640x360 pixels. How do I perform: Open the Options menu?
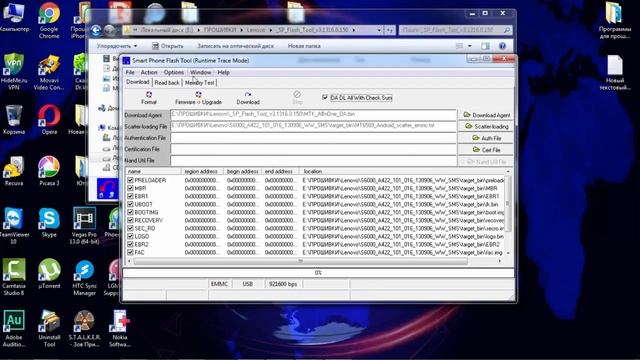tap(173, 72)
